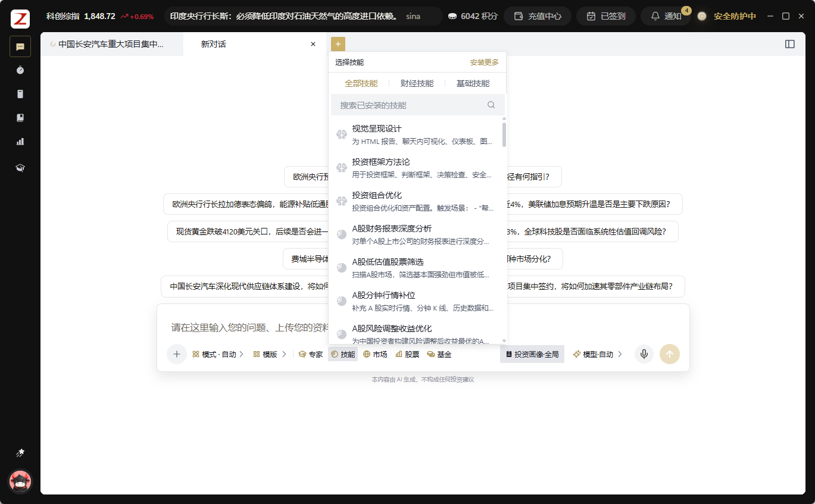Open the 模型·自动 model dropdown

598,354
